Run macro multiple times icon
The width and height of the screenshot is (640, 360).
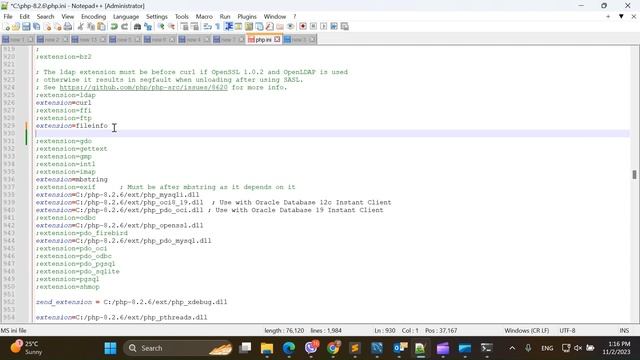[334, 27]
